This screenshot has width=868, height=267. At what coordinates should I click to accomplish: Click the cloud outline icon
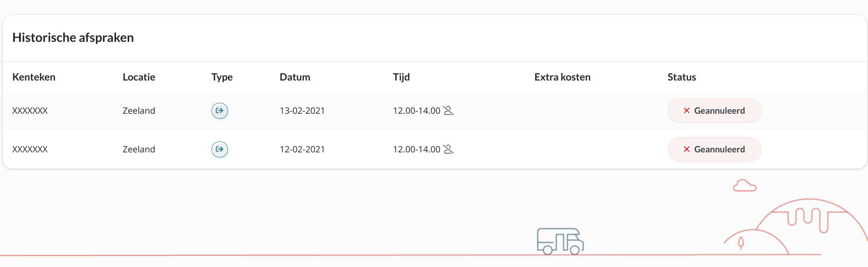pos(745,186)
